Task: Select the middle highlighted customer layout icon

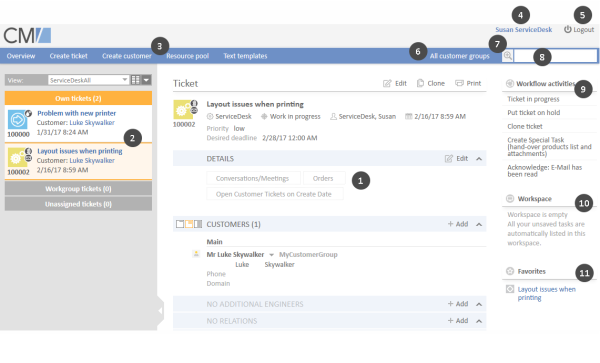Action: [189, 224]
